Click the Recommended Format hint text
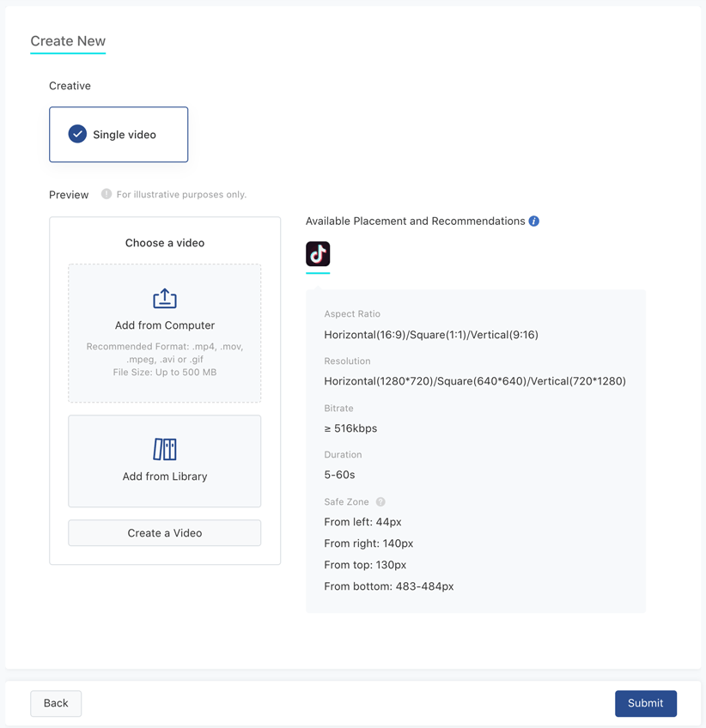The width and height of the screenshot is (706, 728). point(165,360)
